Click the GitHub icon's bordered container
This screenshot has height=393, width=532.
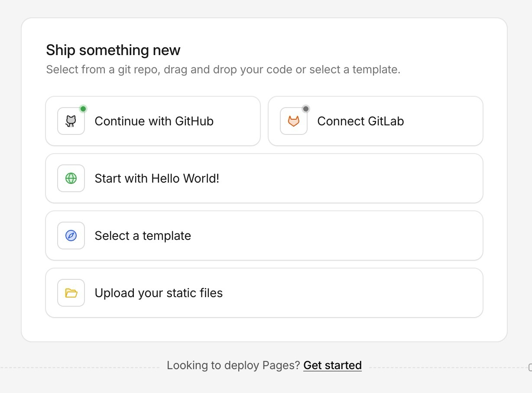71,121
